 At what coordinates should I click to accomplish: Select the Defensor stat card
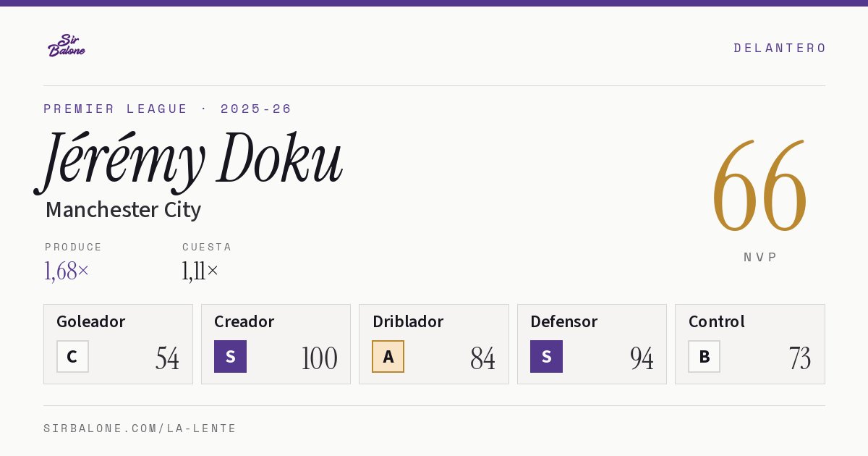pyautogui.click(x=592, y=344)
